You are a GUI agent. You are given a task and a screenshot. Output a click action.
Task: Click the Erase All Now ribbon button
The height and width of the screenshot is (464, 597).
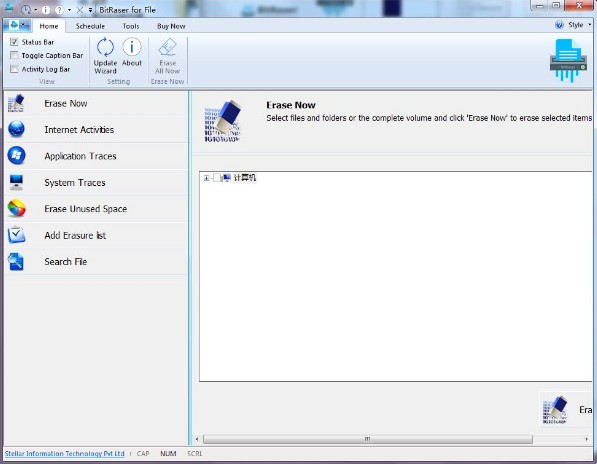click(x=168, y=56)
